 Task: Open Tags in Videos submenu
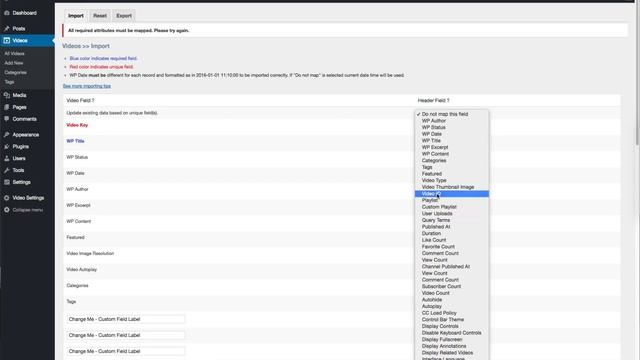coord(9,82)
